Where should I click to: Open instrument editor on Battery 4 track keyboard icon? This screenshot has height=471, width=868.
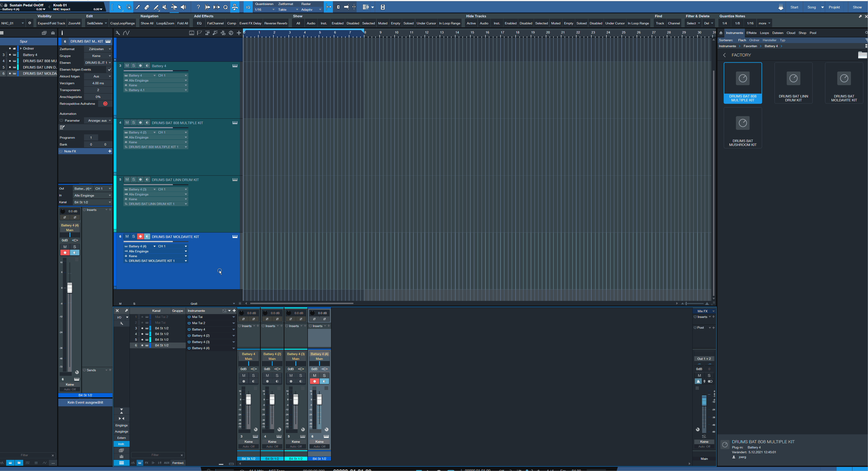[235, 66]
